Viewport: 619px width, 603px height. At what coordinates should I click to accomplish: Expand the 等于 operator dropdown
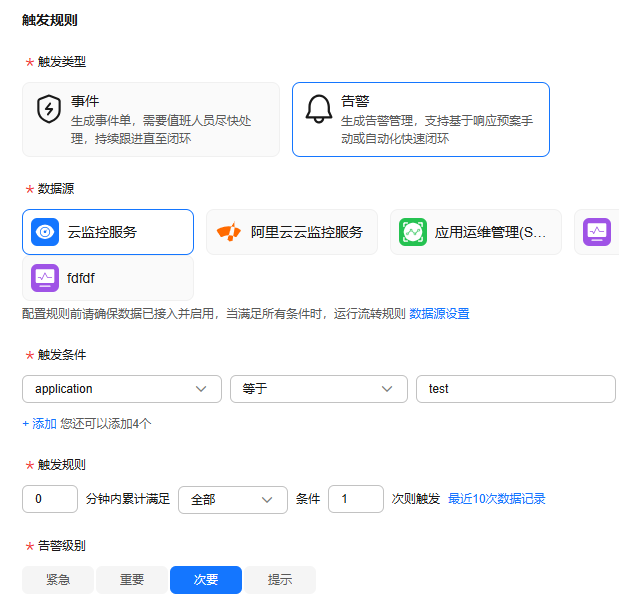(319, 389)
